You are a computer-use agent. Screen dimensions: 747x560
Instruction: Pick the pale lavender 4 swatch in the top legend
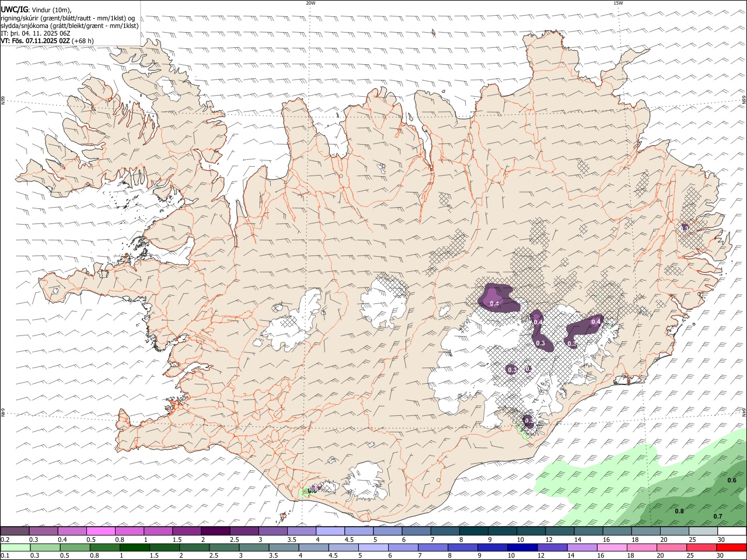click(330, 531)
